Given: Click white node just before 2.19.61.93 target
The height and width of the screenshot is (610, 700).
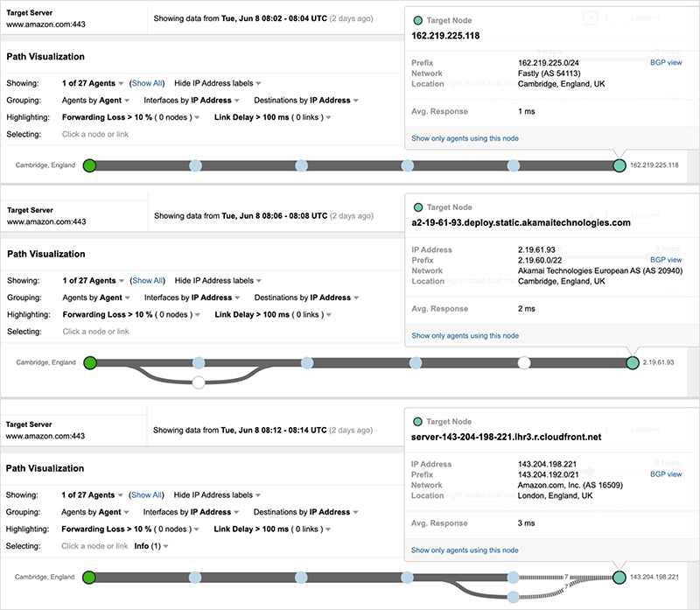Looking at the screenshot, I should pyautogui.click(x=524, y=362).
